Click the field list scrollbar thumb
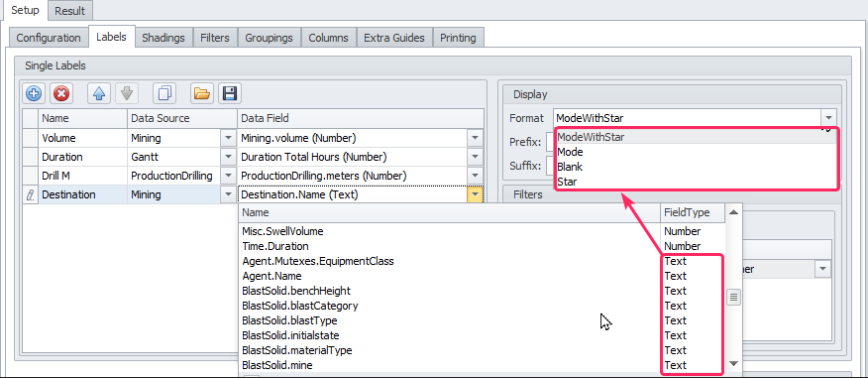Image resolution: width=868 pixels, height=378 pixels. [733, 297]
